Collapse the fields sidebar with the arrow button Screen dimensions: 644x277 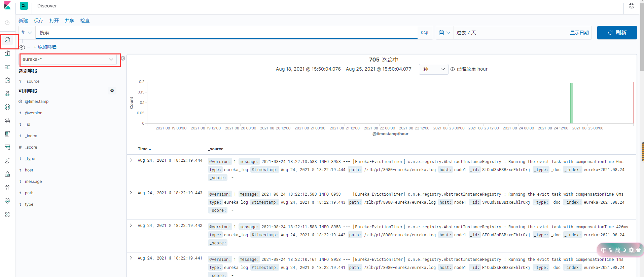point(123,58)
